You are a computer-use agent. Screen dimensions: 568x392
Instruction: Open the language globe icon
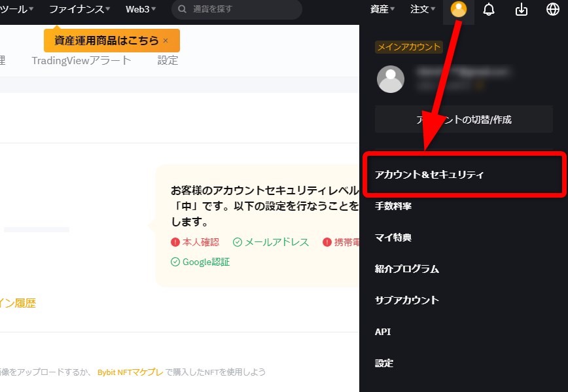553,9
